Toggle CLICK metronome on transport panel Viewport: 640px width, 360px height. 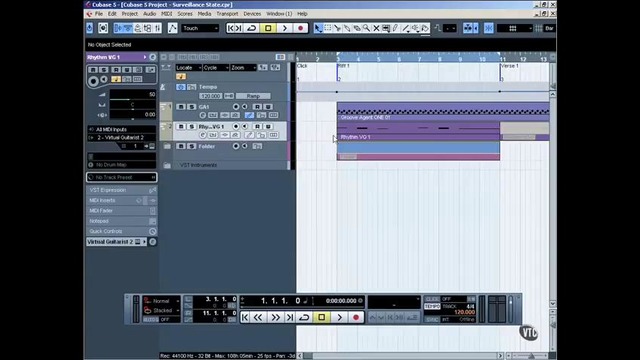432,299
